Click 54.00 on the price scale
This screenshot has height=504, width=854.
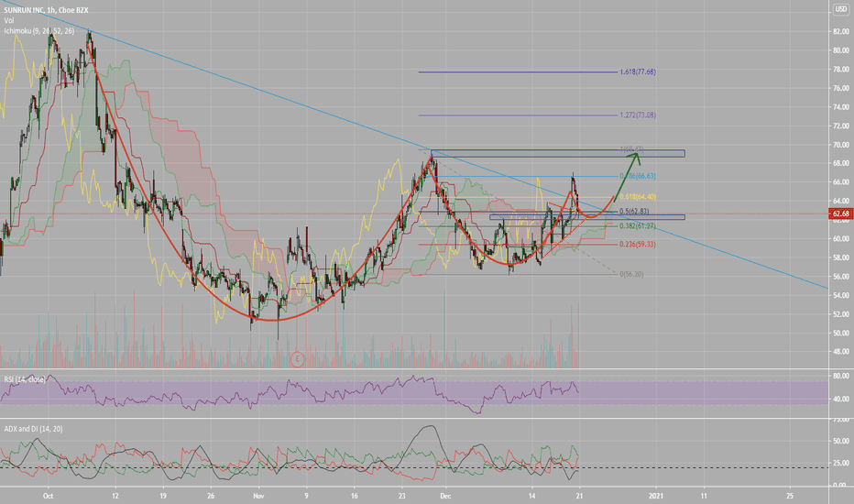click(x=841, y=295)
